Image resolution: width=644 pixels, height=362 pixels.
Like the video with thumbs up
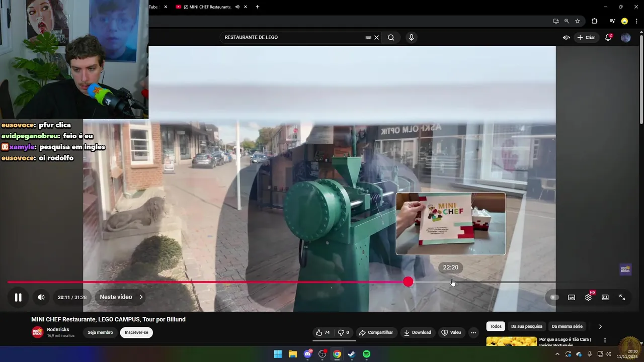pyautogui.click(x=323, y=332)
